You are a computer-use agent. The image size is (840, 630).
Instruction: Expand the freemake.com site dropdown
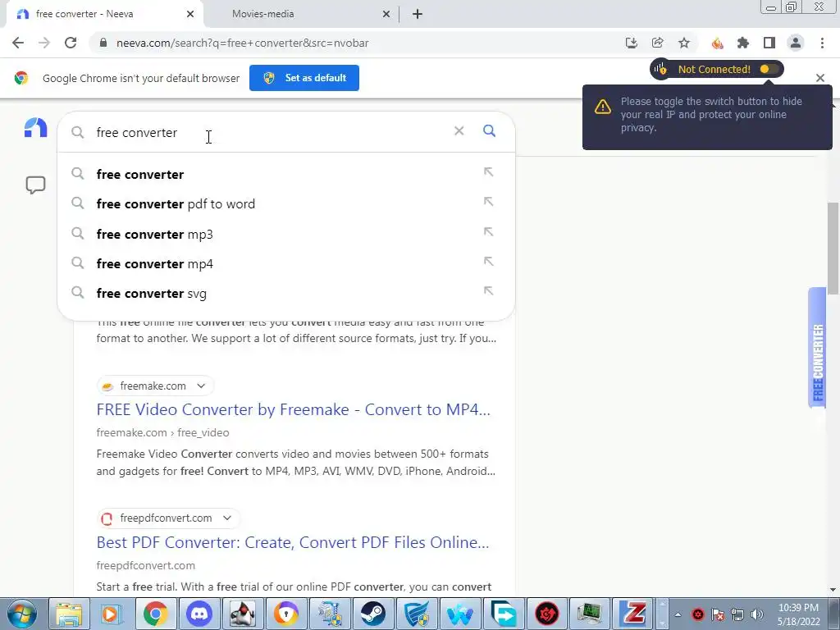click(x=201, y=386)
